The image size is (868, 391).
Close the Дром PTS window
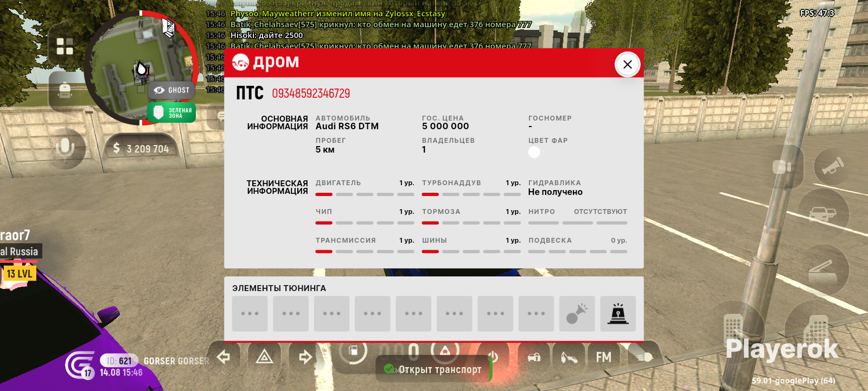(628, 65)
